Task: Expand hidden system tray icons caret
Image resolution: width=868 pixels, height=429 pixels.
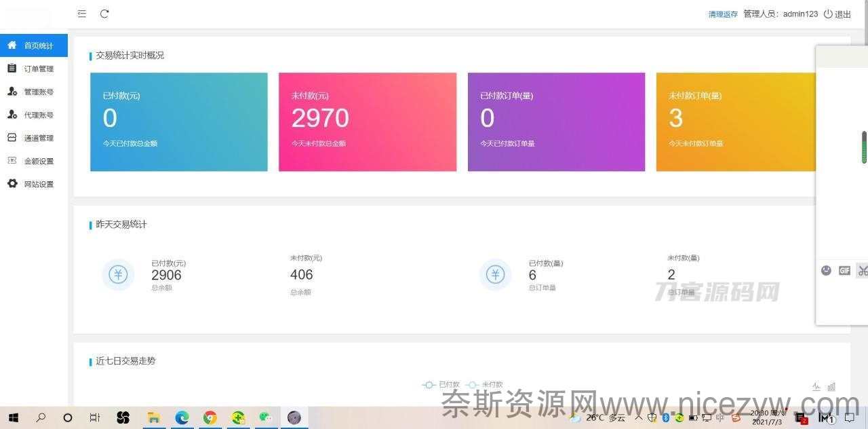Action: pyautogui.click(x=639, y=417)
